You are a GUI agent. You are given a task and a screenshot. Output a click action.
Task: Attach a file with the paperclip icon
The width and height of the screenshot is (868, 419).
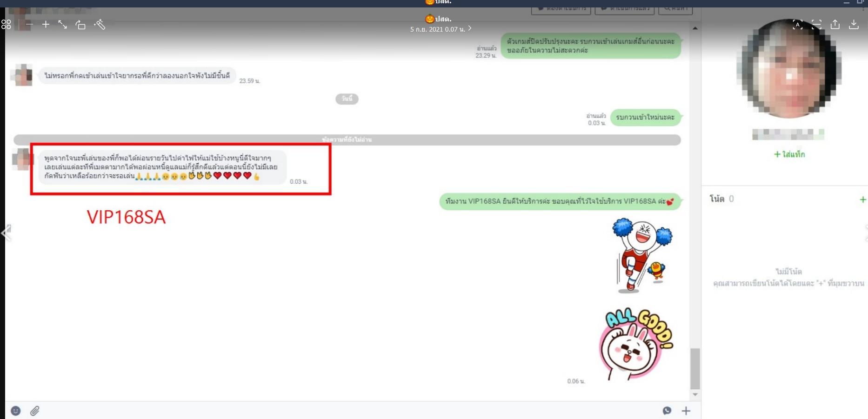pyautogui.click(x=35, y=411)
